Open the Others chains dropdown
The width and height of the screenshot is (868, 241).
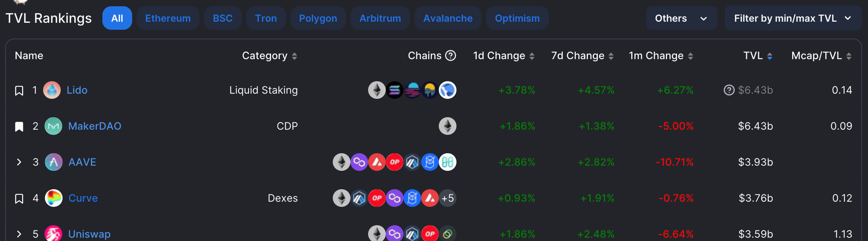tap(681, 18)
